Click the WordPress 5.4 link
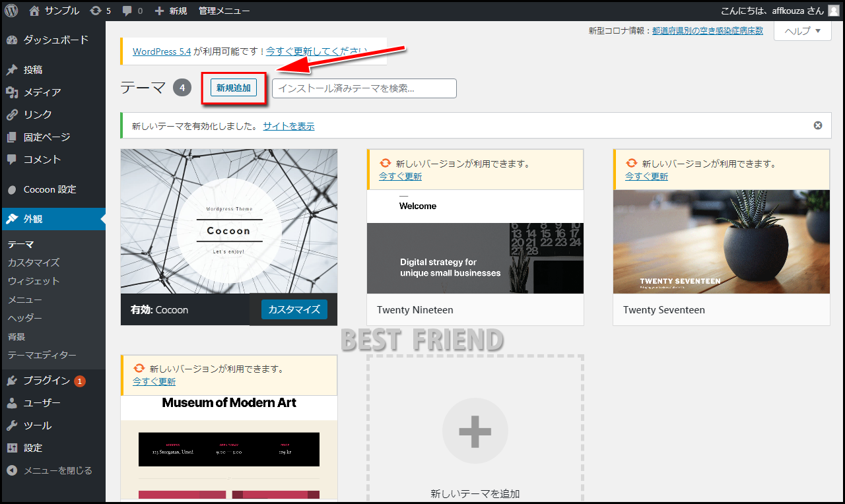 162,51
